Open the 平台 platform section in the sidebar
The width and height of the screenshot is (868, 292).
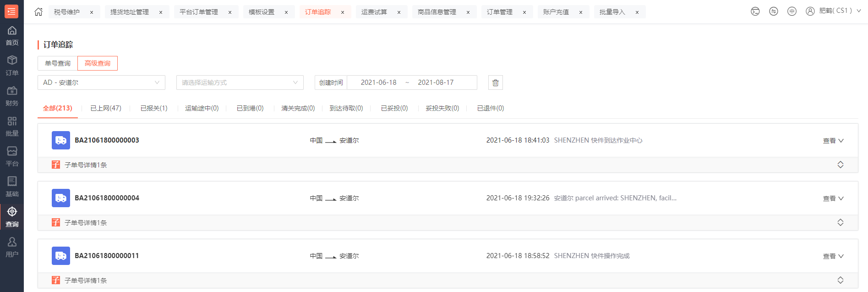(x=12, y=156)
